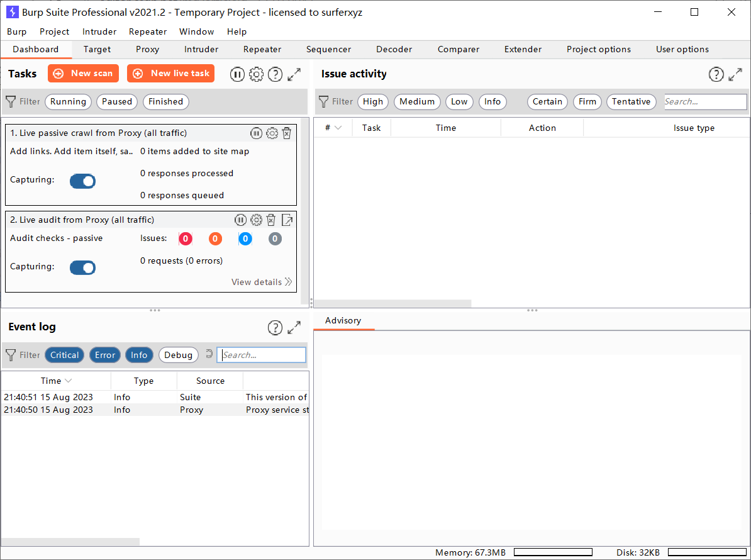
Task: Pause the Live audit from Proxy task
Action: (240, 220)
